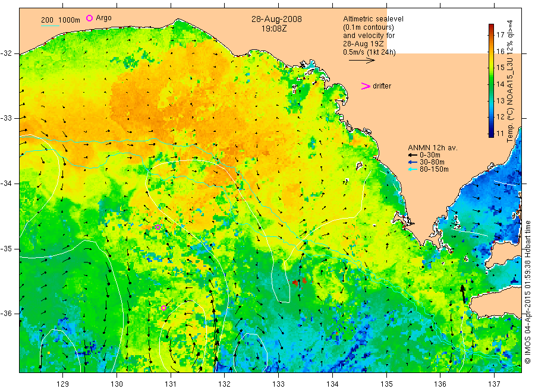Viewport: 535px width, 392px height.
Task: Click the IMOS copyright timestamp text
Action: (527, 292)
